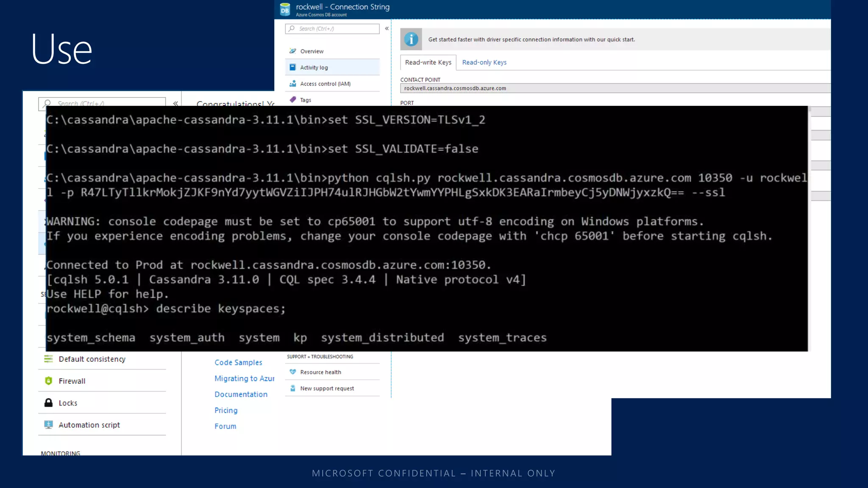
Task: Open the Documentation link
Action: click(x=241, y=394)
